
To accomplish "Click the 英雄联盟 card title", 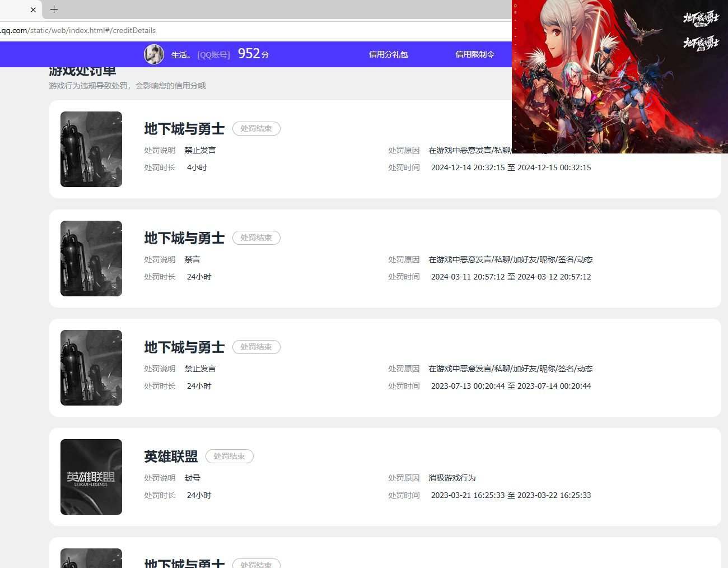I will [171, 457].
